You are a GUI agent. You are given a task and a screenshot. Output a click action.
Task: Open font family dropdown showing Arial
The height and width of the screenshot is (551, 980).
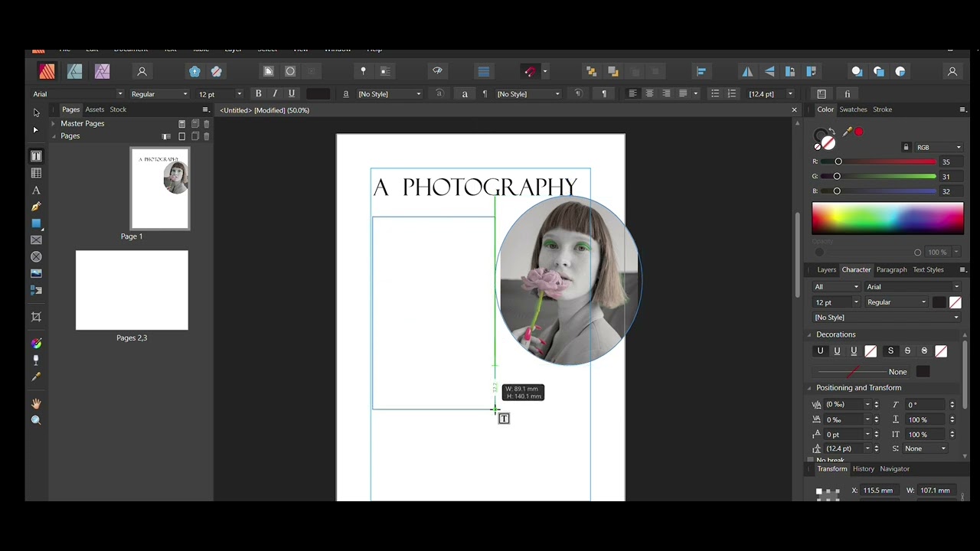pyautogui.click(x=77, y=93)
